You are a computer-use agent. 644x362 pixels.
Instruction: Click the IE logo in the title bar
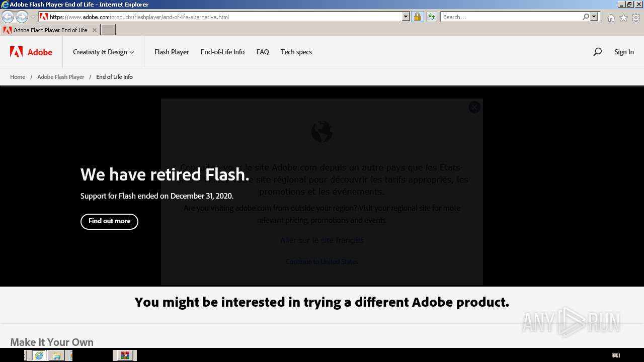pyautogui.click(x=5, y=5)
